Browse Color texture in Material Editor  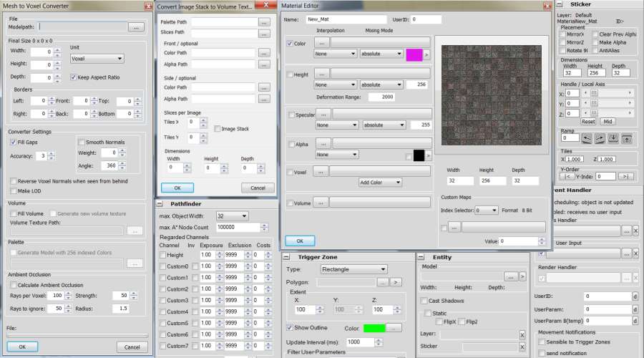pyautogui.click(x=321, y=43)
